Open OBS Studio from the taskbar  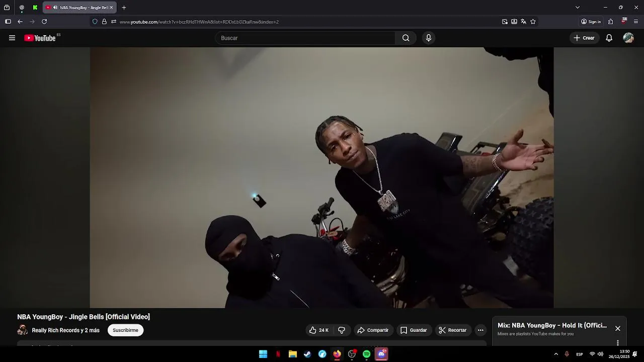point(352,354)
